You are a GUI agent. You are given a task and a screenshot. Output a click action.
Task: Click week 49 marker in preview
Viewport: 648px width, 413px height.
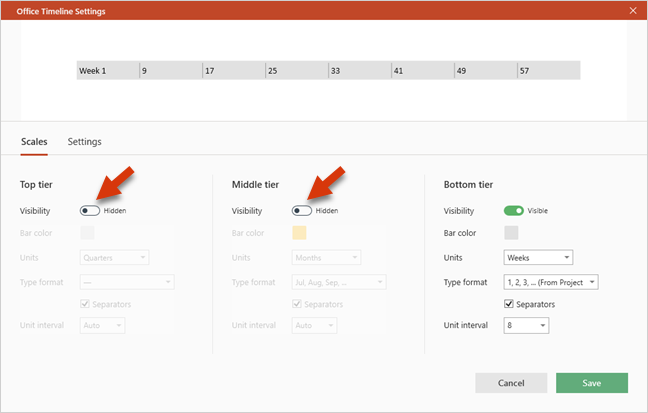(x=462, y=71)
